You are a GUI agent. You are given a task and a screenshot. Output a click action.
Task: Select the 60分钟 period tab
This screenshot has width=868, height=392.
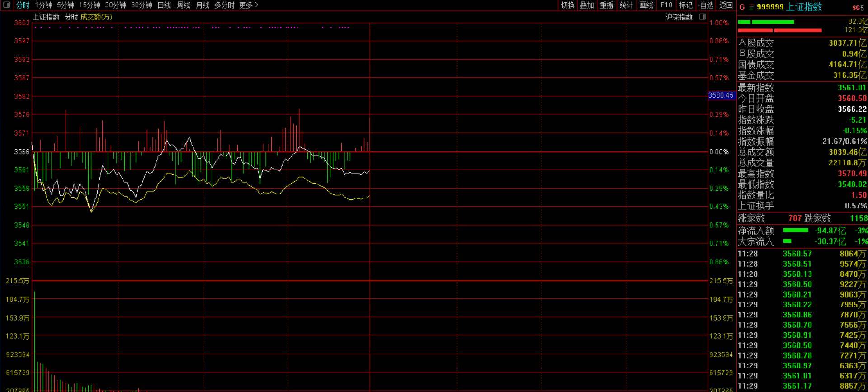(x=142, y=5)
